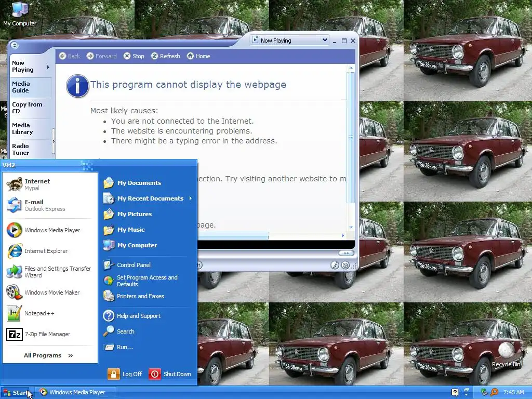Screen dimensions: 532x399
Task: Open Search from Start menu
Action: [148, 331]
